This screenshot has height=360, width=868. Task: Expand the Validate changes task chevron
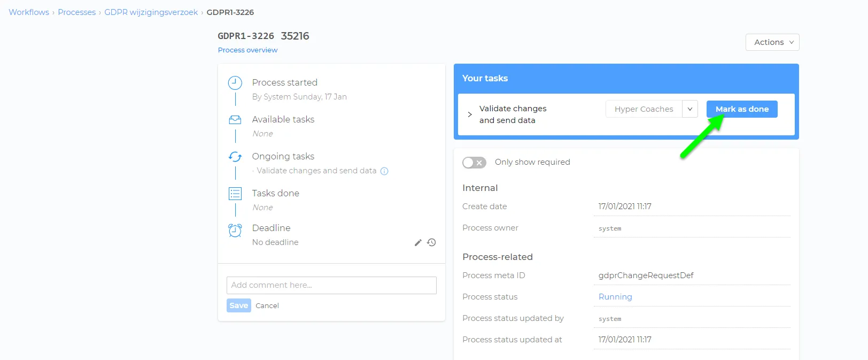(x=470, y=114)
